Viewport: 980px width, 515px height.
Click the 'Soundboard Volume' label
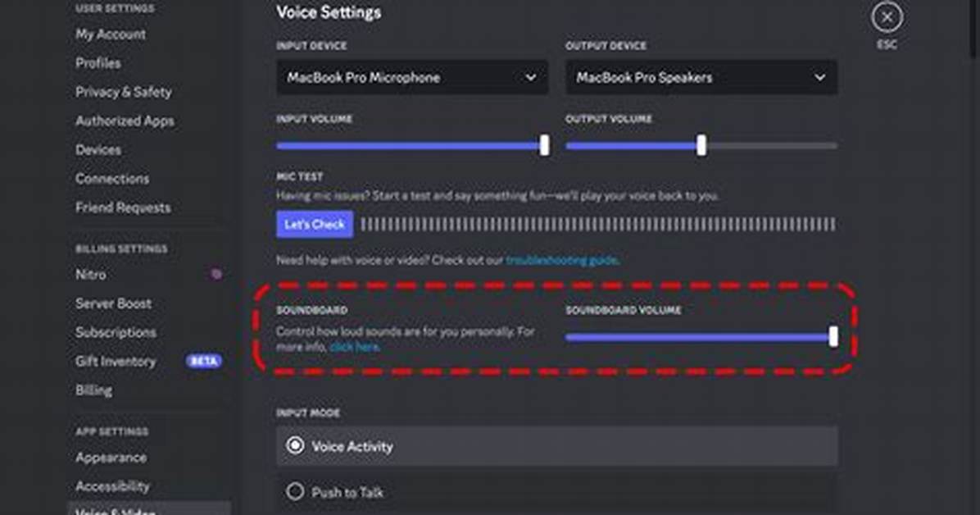point(623,310)
